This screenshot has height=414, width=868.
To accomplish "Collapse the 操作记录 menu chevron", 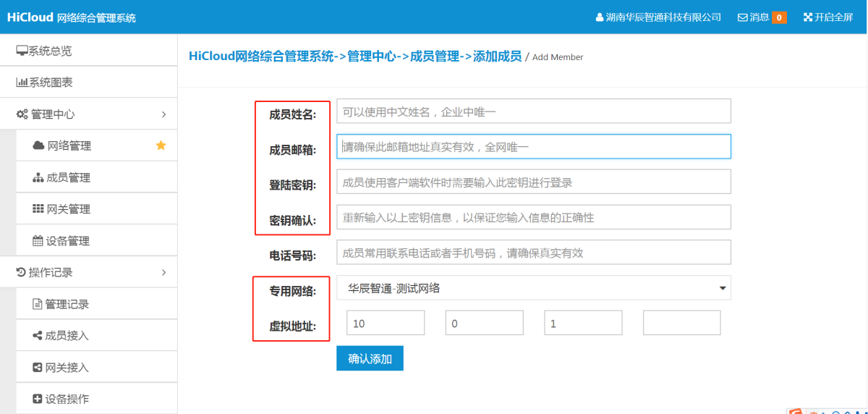I will [x=163, y=273].
